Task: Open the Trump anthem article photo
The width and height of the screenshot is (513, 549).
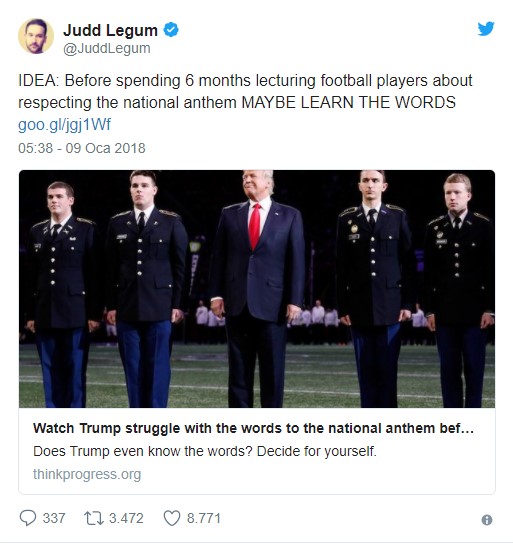Action: pos(257,289)
